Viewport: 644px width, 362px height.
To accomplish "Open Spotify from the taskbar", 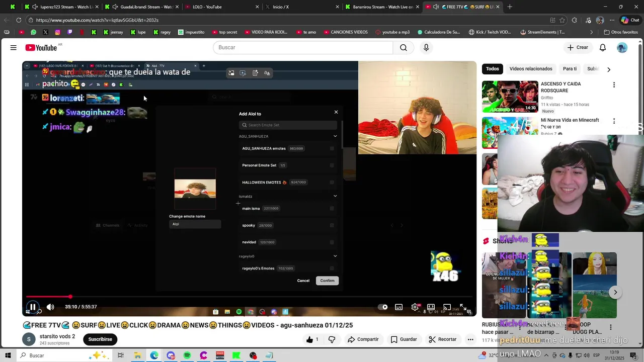I will click(x=187, y=355).
